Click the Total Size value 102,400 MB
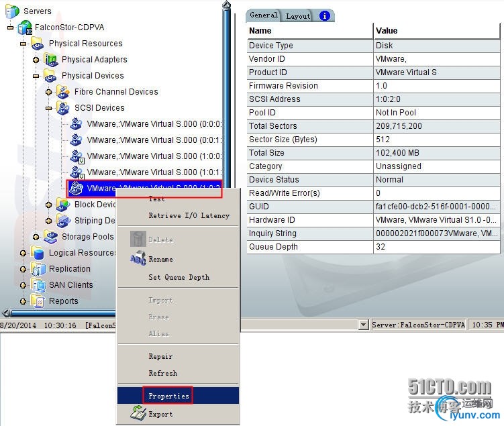The image size is (504, 426). (x=397, y=153)
